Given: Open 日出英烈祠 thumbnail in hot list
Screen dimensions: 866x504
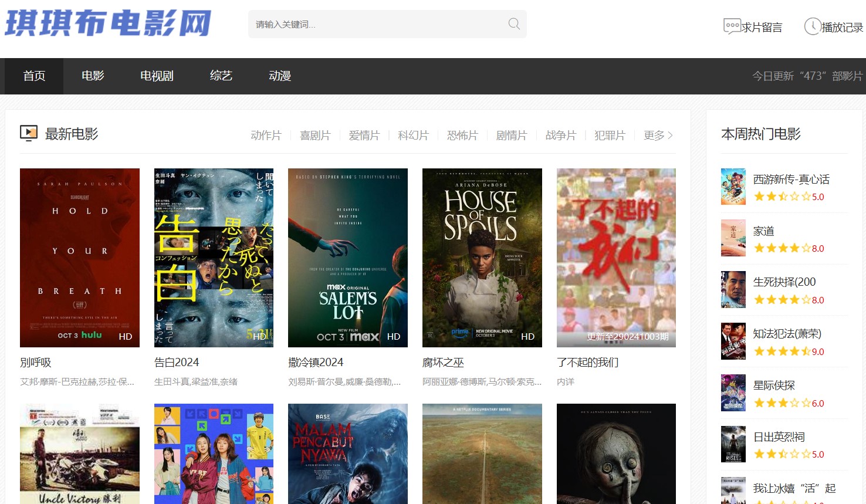Looking at the screenshot, I should coord(733,444).
